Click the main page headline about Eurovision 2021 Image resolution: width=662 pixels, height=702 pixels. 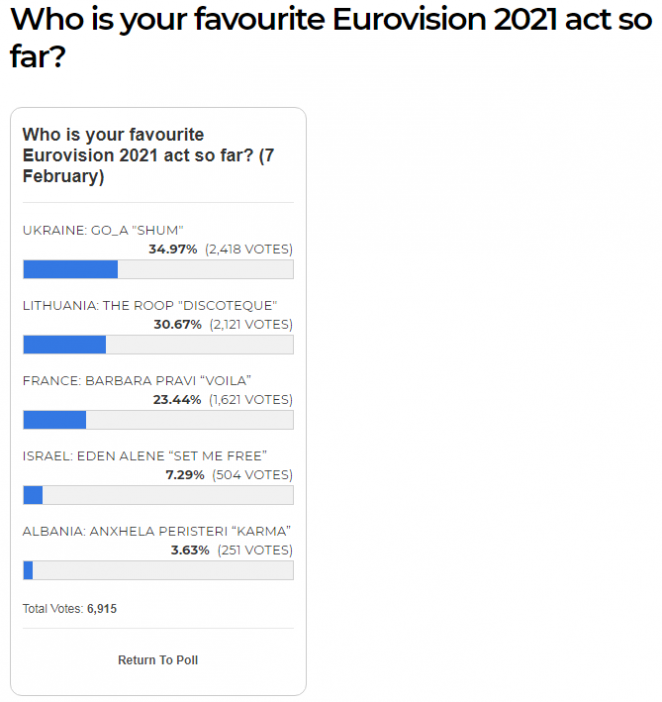click(x=330, y=38)
